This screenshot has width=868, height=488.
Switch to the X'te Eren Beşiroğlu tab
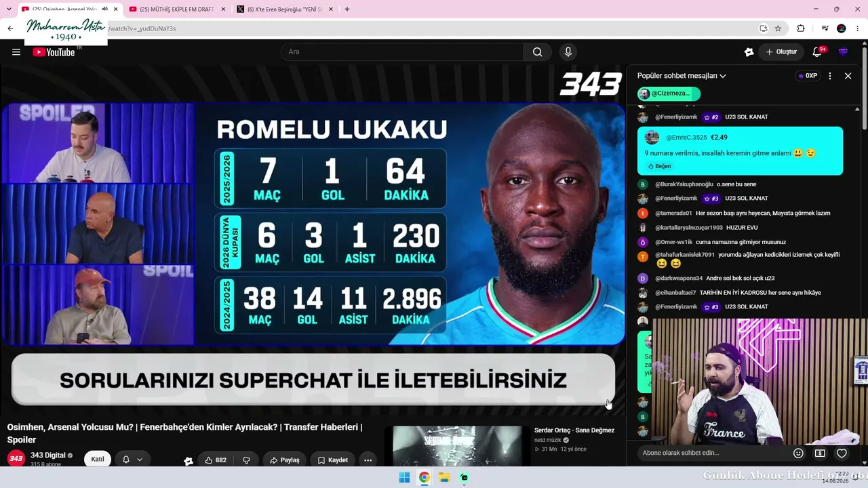[x=283, y=9]
